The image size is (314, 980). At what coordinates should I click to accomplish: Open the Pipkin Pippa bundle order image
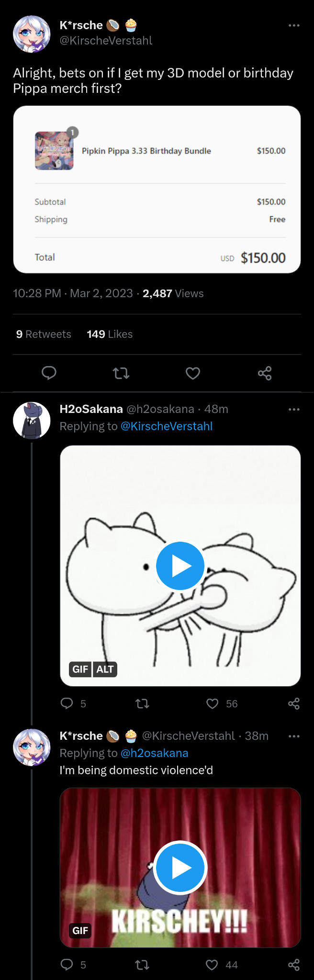pyautogui.click(x=157, y=189)
